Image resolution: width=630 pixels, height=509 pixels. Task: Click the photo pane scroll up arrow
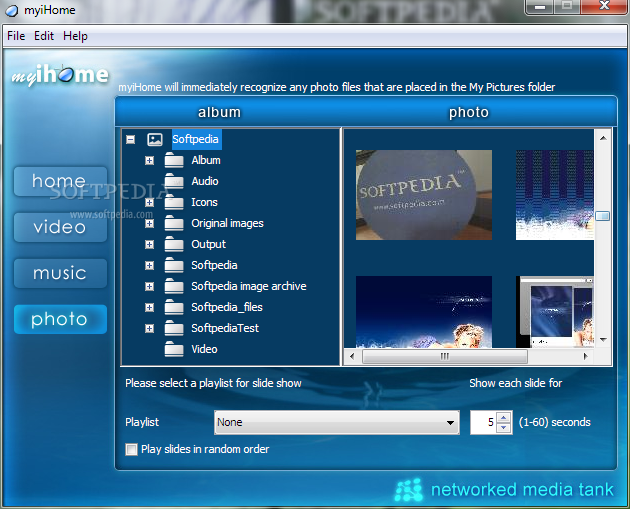point(603,138)
